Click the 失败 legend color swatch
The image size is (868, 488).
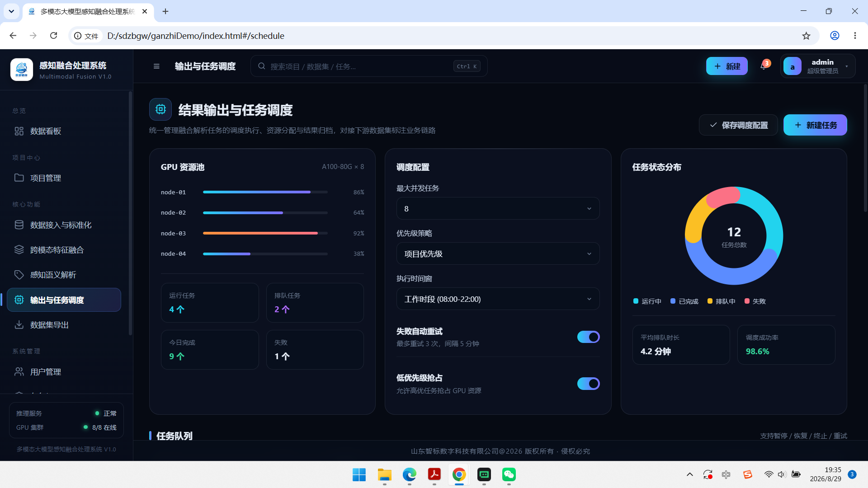point(747,301)
